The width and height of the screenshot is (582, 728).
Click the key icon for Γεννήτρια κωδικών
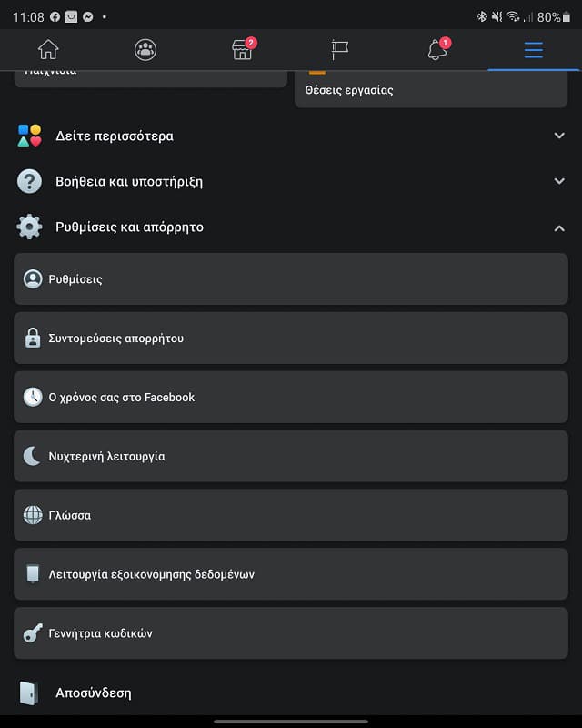point(33,633)
